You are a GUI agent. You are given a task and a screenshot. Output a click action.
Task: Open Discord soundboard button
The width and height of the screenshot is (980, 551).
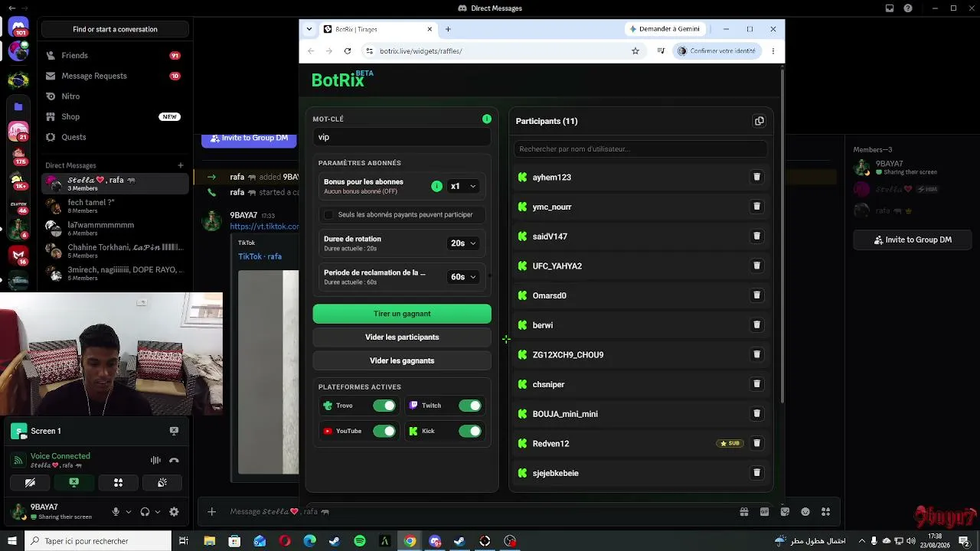(162, 483)
